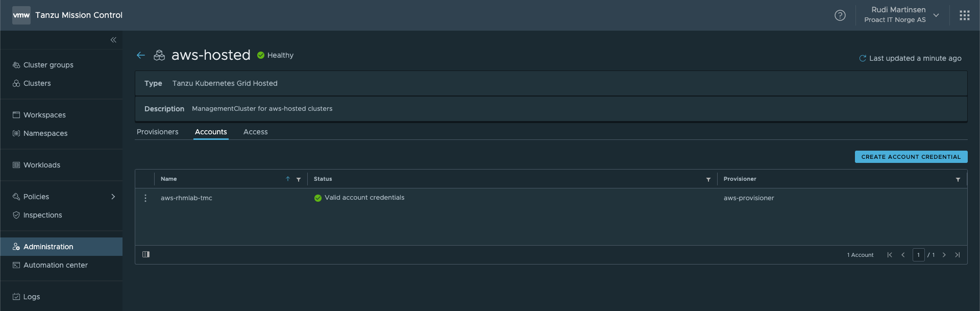Click the Logs sidebar icon

[16, 297]
